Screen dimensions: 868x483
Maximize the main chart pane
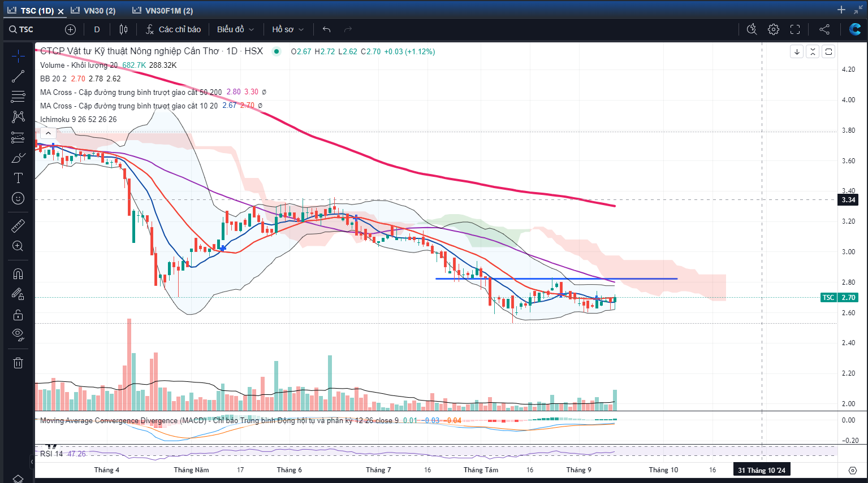click(828, 51)
